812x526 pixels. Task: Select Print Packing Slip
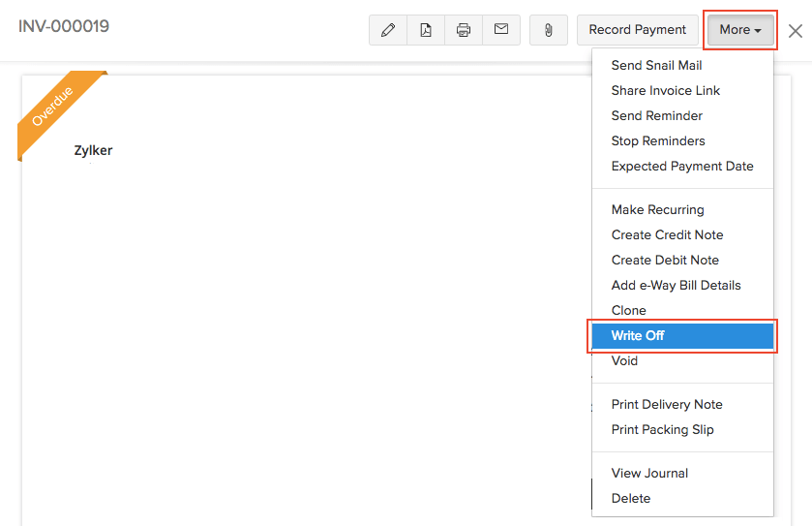(682, 429)
